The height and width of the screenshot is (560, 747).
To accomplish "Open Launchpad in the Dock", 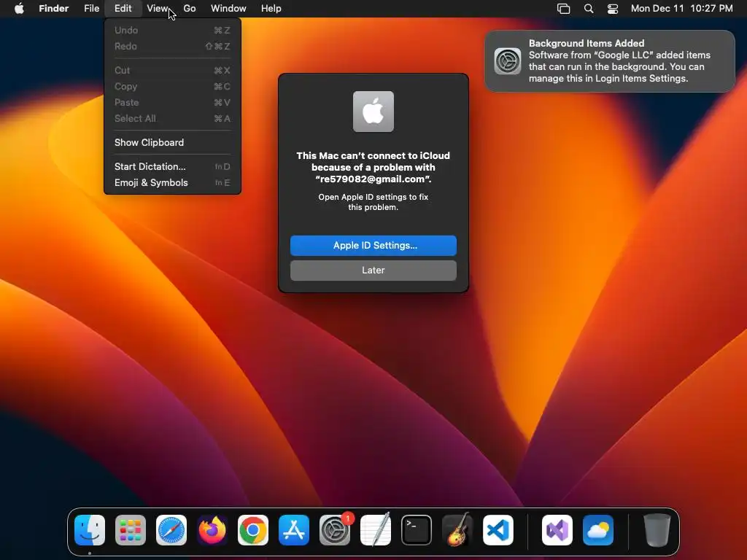I will click(131, 530).
